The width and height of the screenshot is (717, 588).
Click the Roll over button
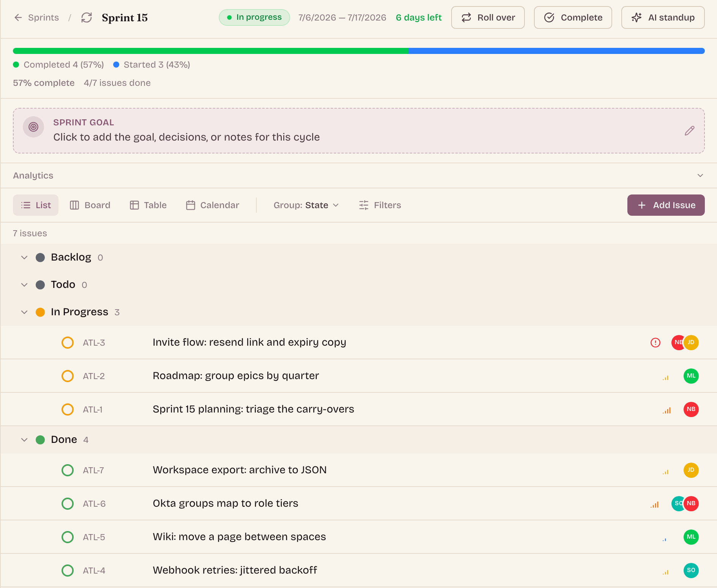tap(488, 17)
